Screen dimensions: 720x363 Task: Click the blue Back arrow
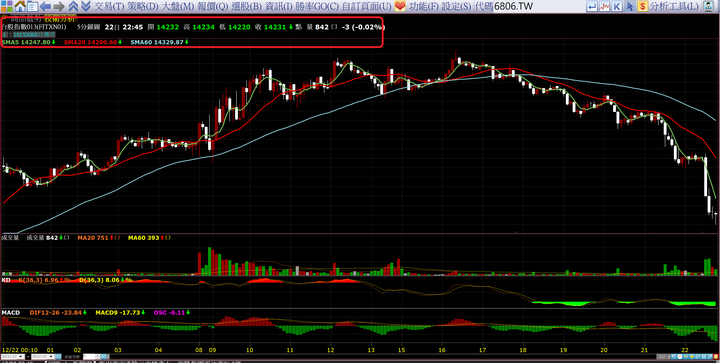[x=45, y=6]
